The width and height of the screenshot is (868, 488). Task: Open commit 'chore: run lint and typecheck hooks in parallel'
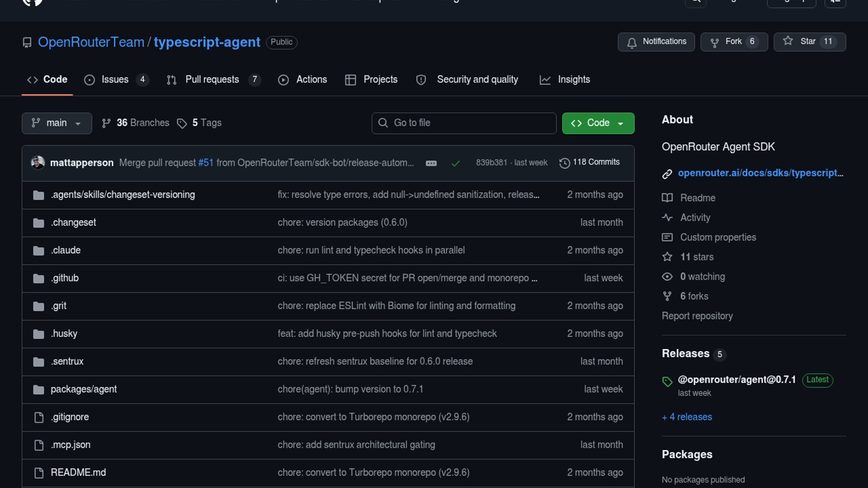[371, 250]
